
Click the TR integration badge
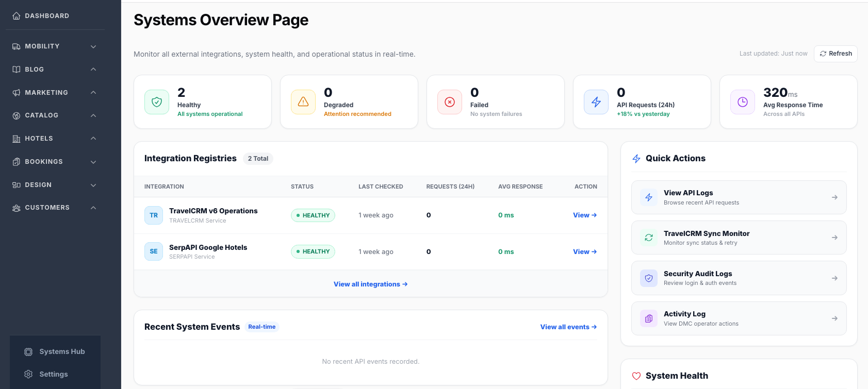coord(154,215)
